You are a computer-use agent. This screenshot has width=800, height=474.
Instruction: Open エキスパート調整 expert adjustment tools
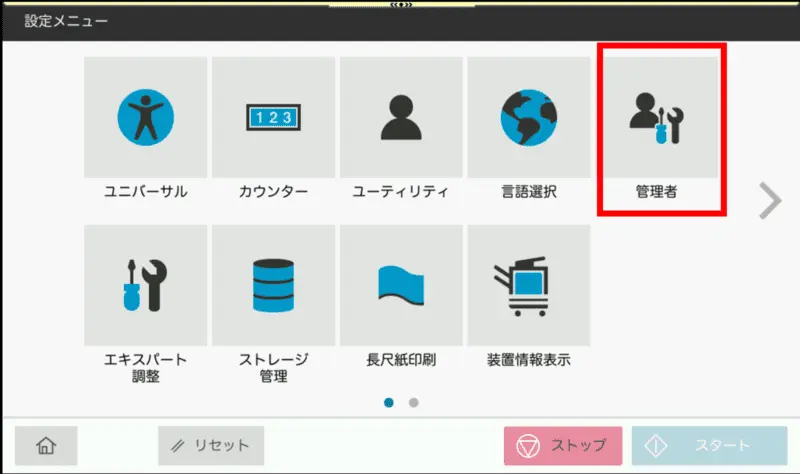click(146, 285)
